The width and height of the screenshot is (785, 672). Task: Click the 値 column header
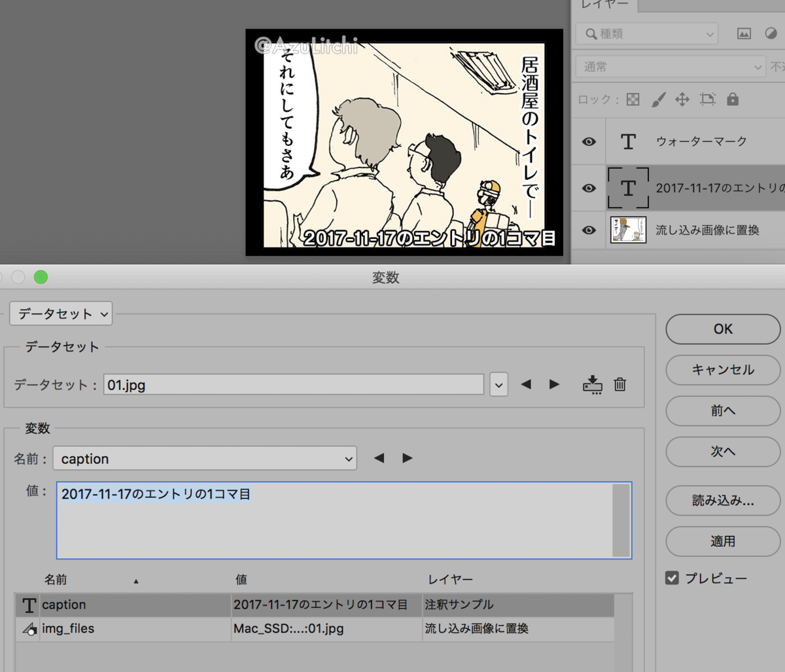tap(241, 580)
